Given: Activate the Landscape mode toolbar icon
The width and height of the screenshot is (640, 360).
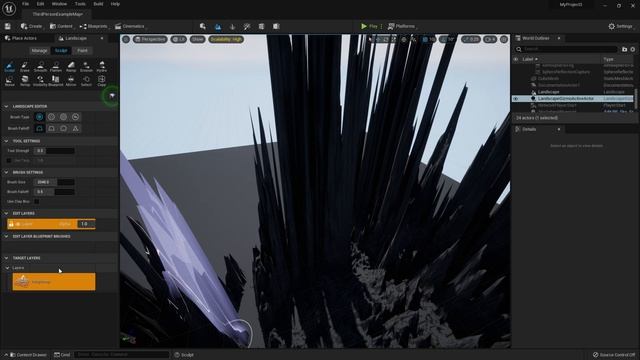Looking at the screenshot, I should (218, 26).
